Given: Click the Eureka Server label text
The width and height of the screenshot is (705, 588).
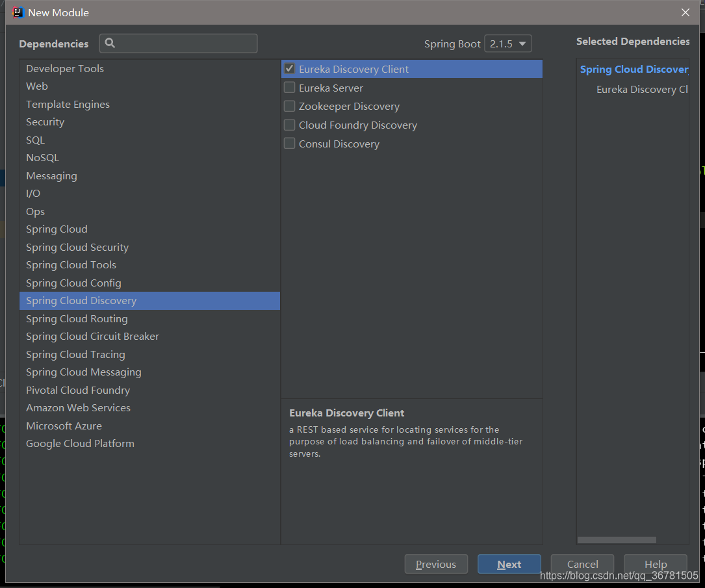Looking at the screenshot, I should (331, 88).
